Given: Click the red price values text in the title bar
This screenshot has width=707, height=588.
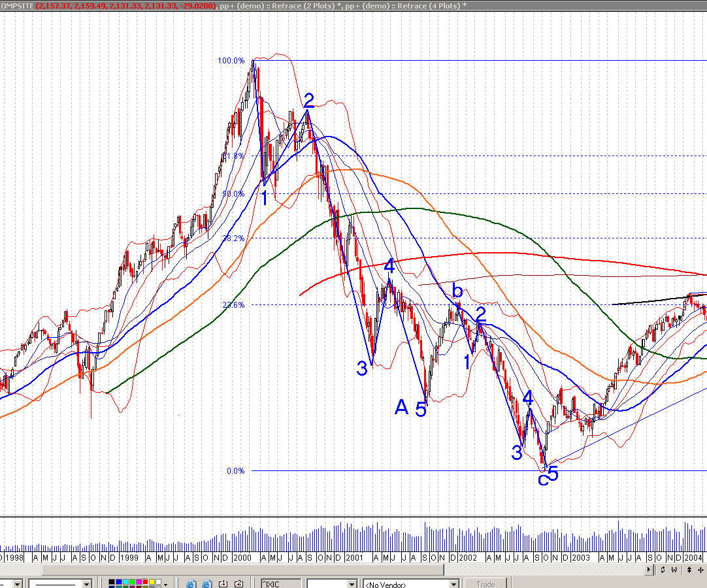Looking at the screenshot, I should pos(125,6).
